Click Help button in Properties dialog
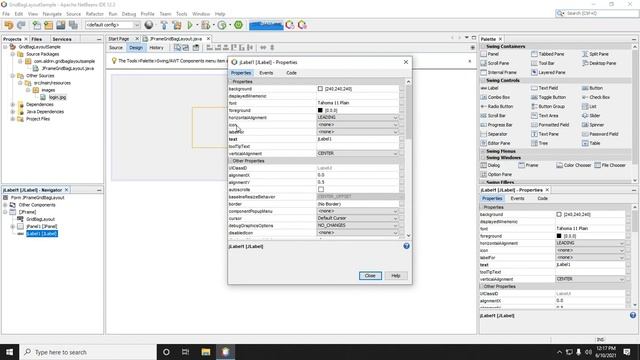The width and height of the screenshot is (640, 360). (396, 276)
